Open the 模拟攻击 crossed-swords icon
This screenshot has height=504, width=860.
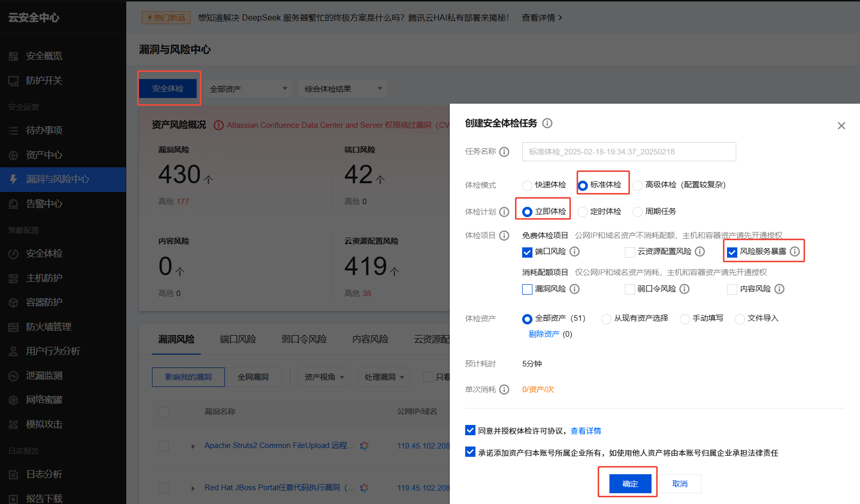[x=13, y=424]
